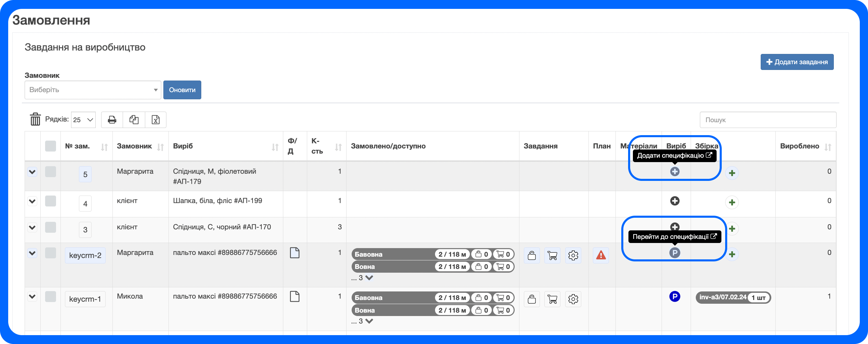Open the rows-per-page dropdown showing 25
Viewport: 868px width, 344px height.
click(x=83, y=120)
